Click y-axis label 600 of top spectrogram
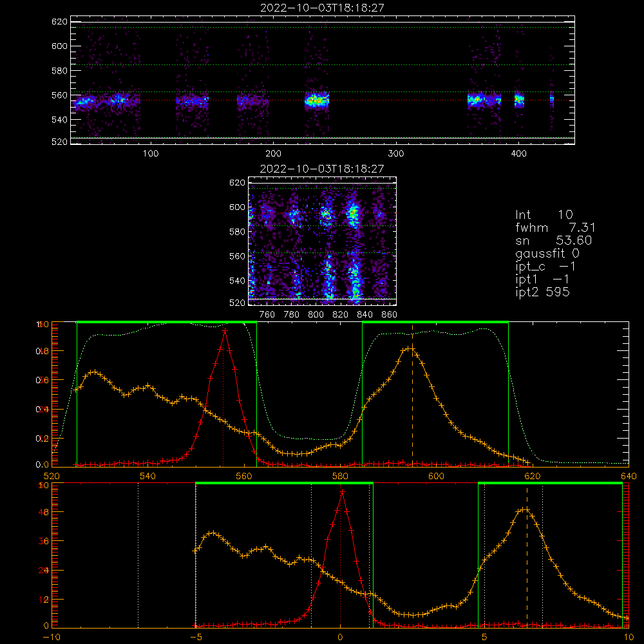Screen dimensions: 644x644 click(59, 46)
